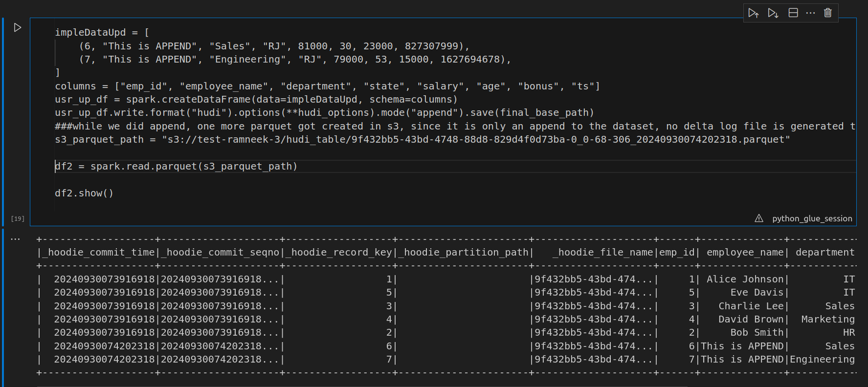Click warning triangle icon beside python_glue_session
This screenshot has width=868, height=387.
[759, 218]
